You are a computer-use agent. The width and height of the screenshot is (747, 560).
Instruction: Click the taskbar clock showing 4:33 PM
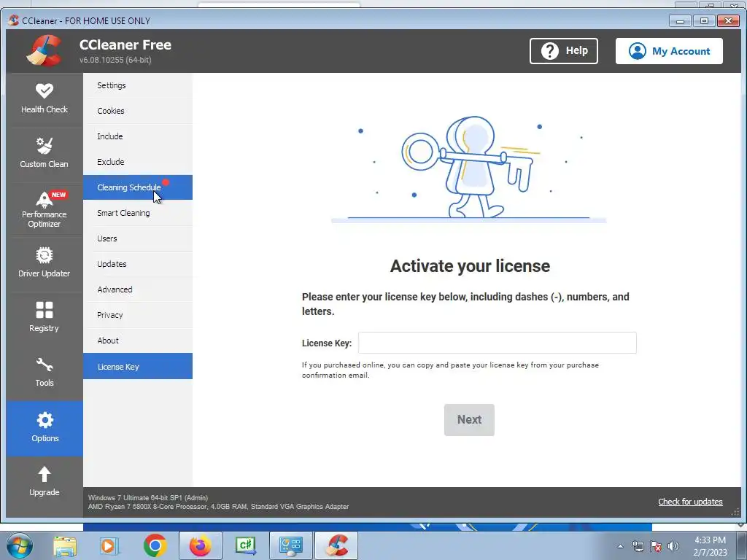(710, 546)
